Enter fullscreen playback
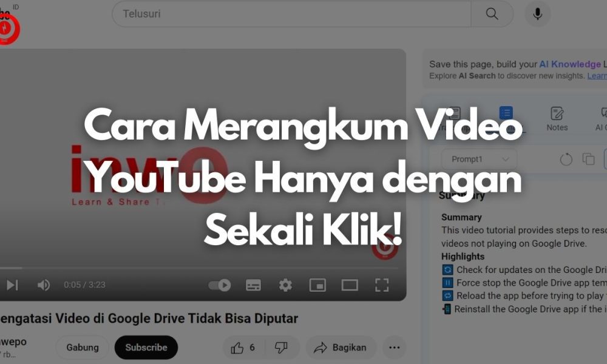The height and width of the screenshot is (364, 607). (382, 285)
